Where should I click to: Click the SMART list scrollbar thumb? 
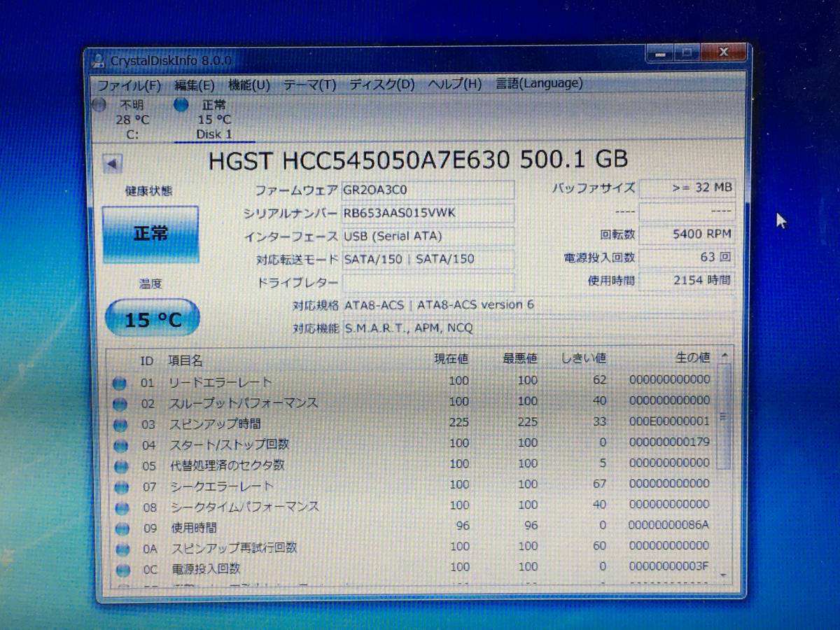click(x=724, y=416)
